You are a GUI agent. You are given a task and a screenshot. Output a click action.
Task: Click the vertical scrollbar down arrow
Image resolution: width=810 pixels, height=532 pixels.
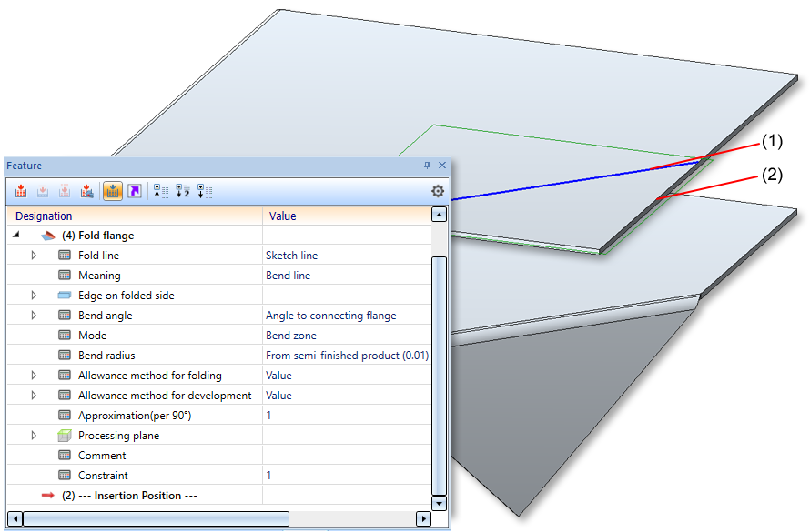pyautogui.click(x=439, y=503)
